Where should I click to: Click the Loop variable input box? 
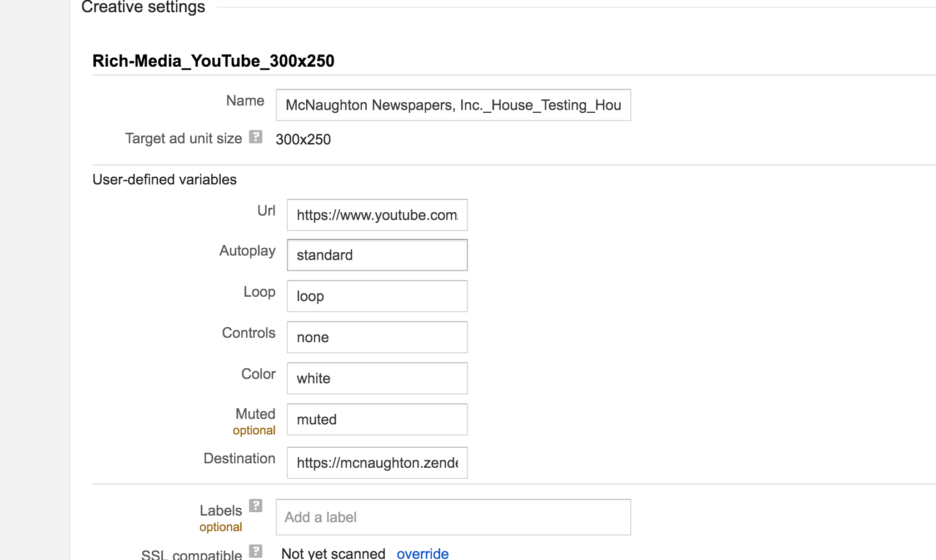(377, 296)
